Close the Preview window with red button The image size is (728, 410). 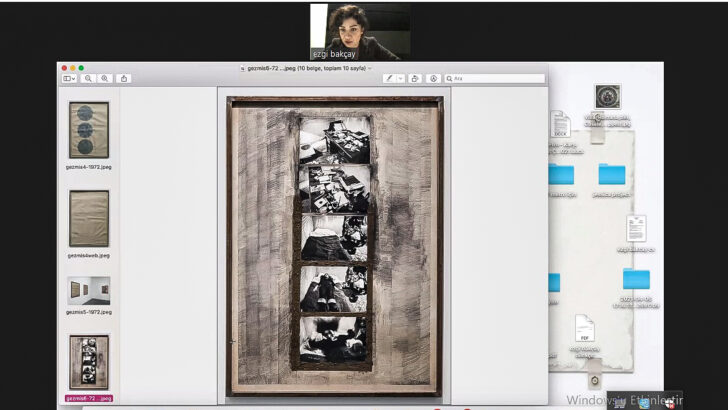(64, 68)
